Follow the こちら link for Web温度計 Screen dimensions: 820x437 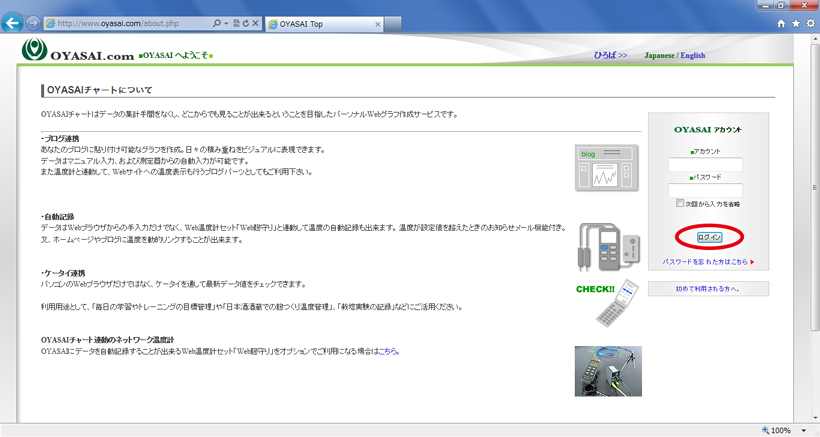(x=389, y=352)
